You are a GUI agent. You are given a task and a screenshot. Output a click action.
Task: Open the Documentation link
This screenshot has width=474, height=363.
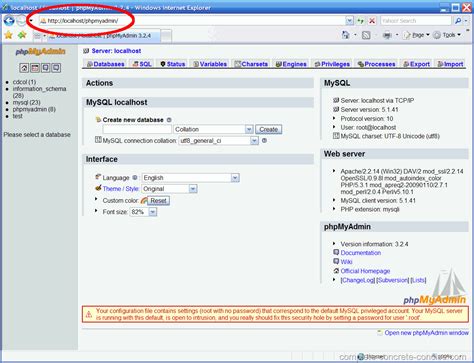[361, 253]
